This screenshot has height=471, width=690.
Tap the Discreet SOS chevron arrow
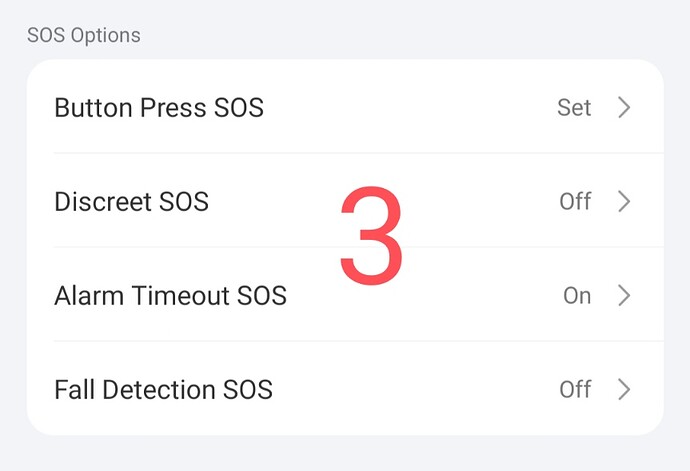click(624, 201)
